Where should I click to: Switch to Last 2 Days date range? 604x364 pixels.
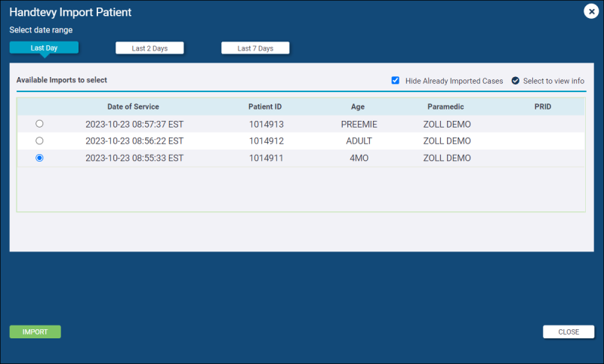149,48
